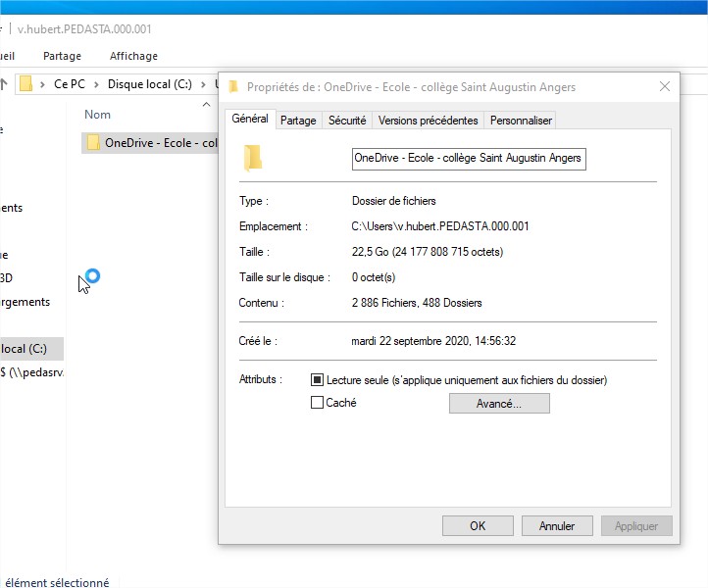708x588 pixels.
Task: Click the 0 octet(s) disk size value
Action: 374,277
